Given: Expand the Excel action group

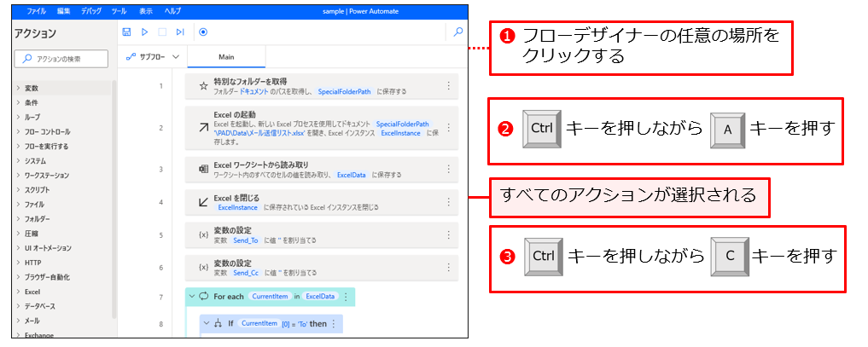Looking at the screenshot, I should tap(18, 292).
